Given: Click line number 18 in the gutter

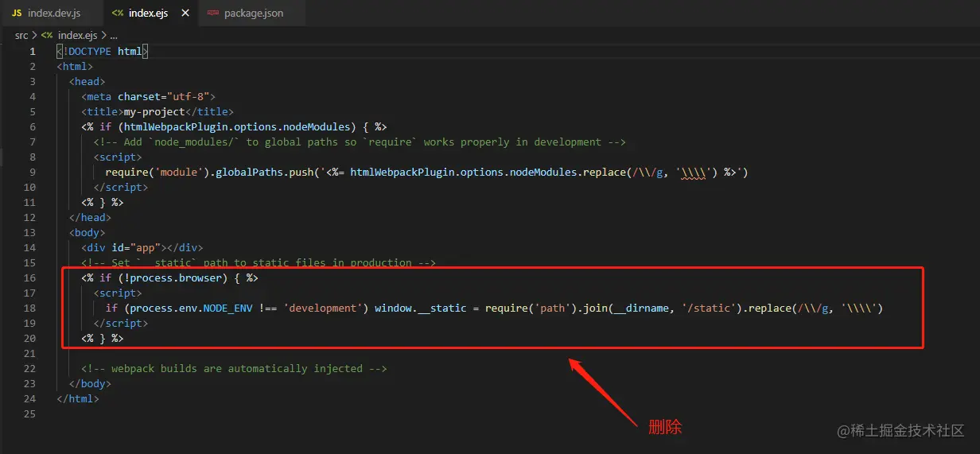Looking at the screenshot, I should [29, 308].
